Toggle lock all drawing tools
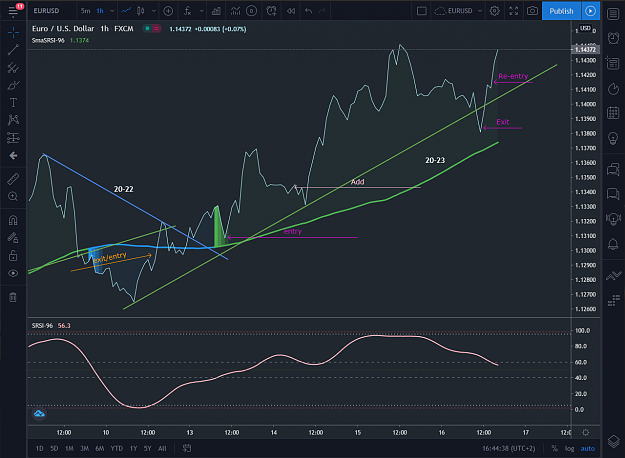 coord(13,256)
